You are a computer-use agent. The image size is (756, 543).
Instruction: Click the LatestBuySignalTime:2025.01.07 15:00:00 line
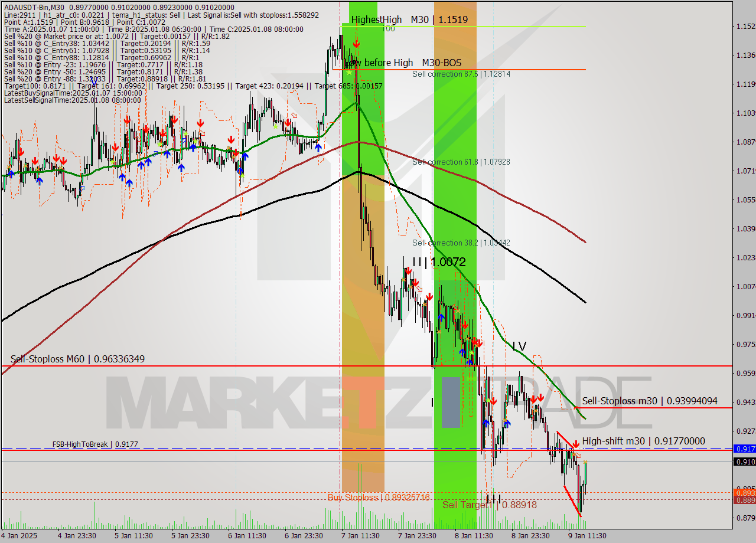tap(73, 93)
